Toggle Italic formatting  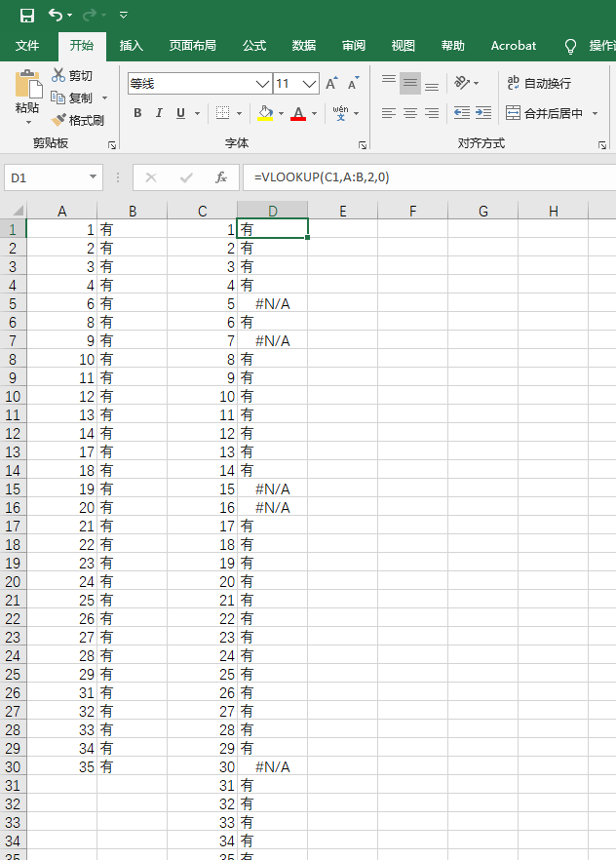click(x=159, y=113)
